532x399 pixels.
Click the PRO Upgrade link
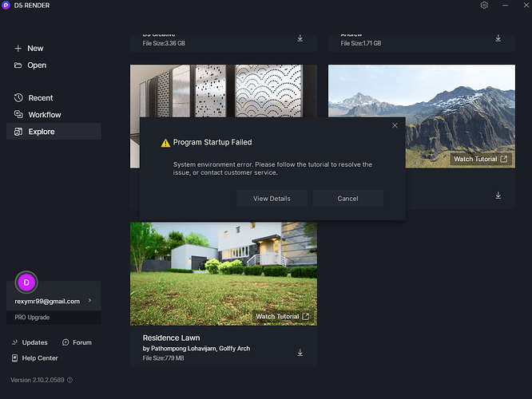click(x=32, y=318)
